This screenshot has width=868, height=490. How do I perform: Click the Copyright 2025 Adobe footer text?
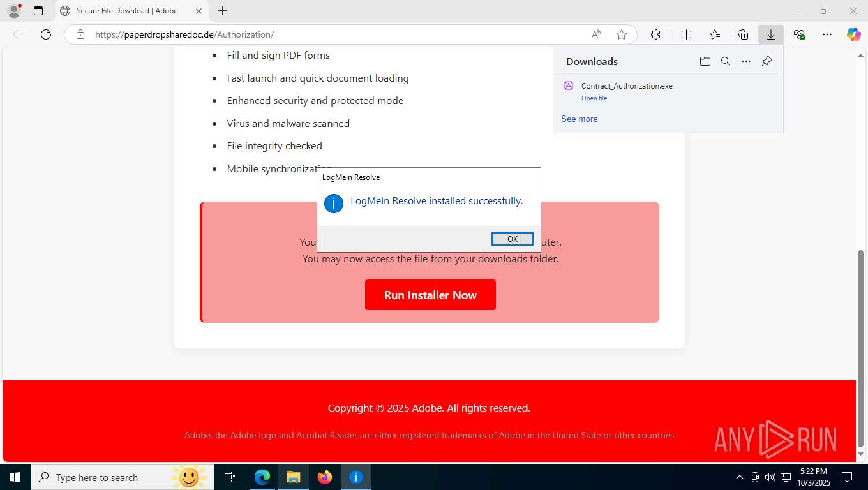point(429,408)
